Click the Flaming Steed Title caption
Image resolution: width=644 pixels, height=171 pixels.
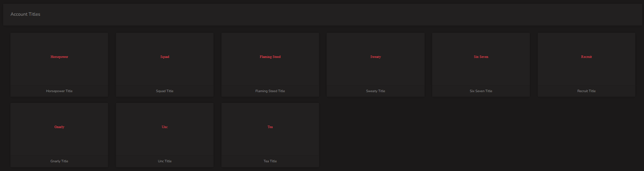[x=270, y=91]
